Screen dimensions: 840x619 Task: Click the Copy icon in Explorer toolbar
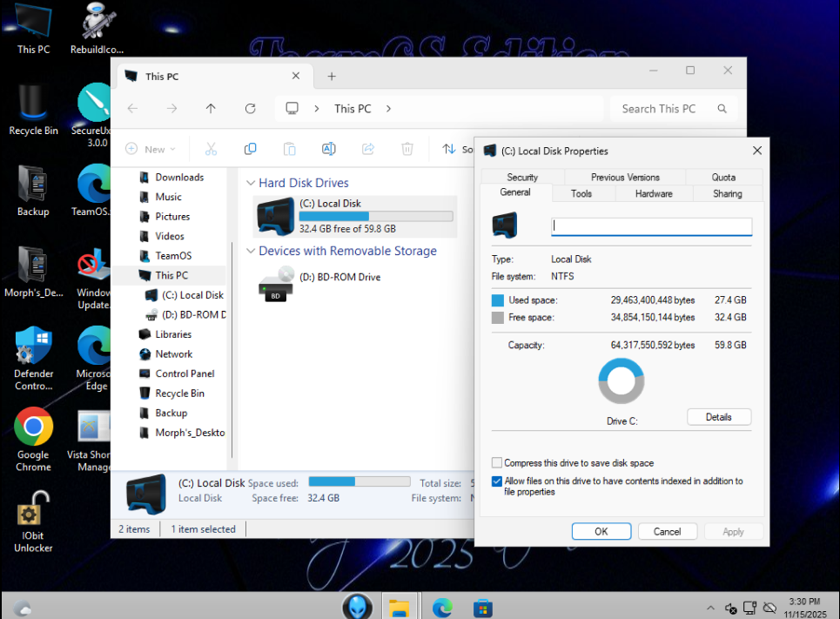coord(250,149)
